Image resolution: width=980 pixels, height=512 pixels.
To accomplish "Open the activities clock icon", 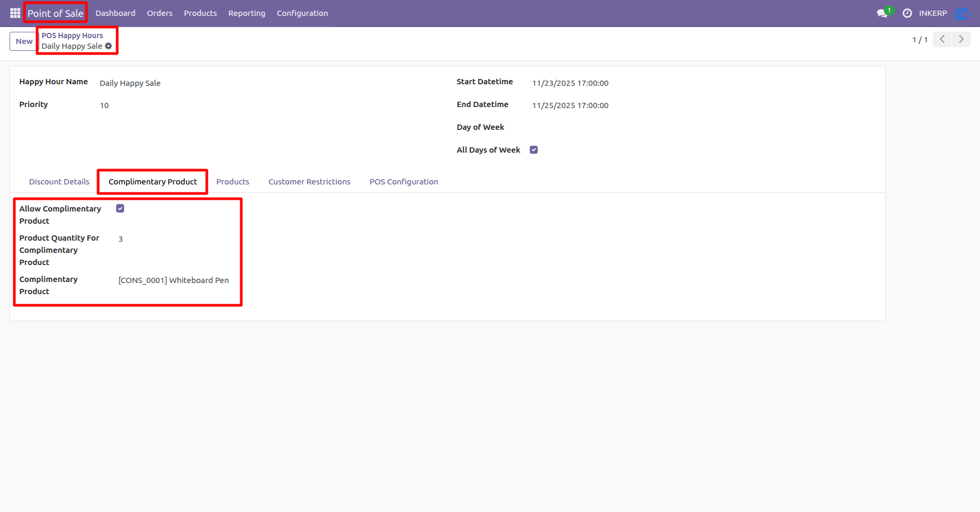I will [x=907, y=13].
